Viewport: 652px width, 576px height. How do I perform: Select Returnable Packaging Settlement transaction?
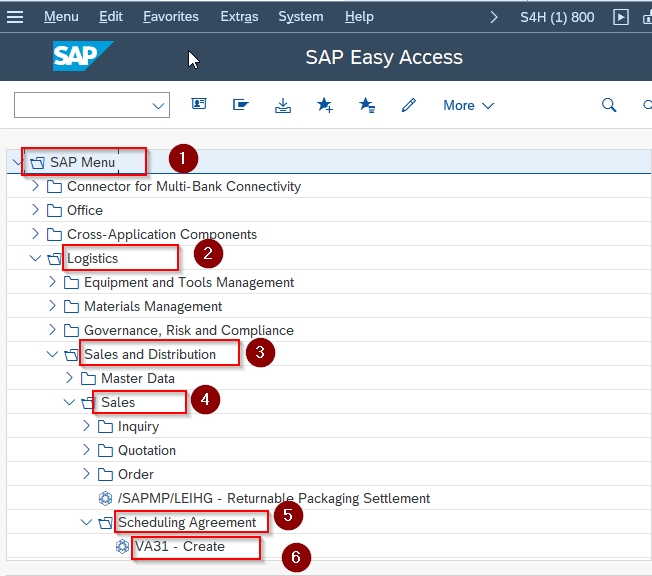(x=274, y=498)
